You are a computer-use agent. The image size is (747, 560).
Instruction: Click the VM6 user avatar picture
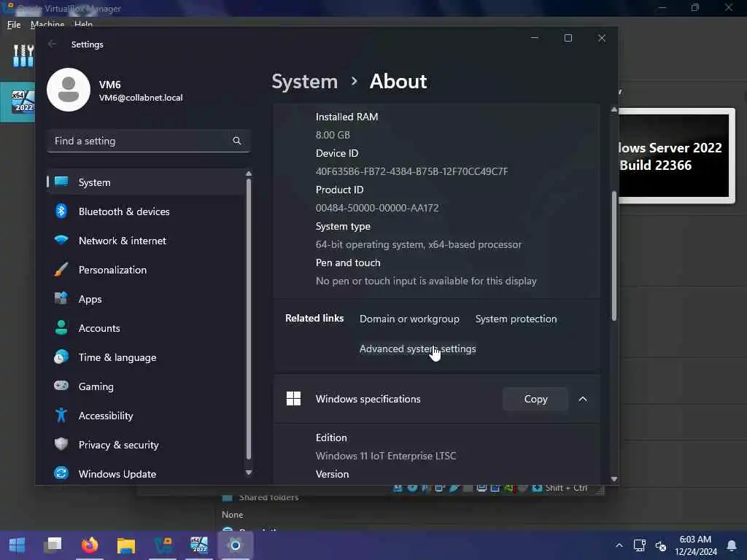click(69, 90)
